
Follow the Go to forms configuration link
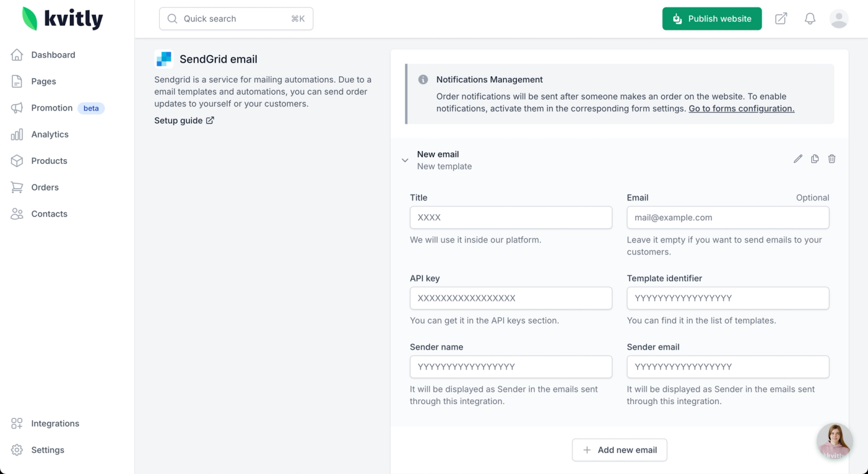click(741, 109)
